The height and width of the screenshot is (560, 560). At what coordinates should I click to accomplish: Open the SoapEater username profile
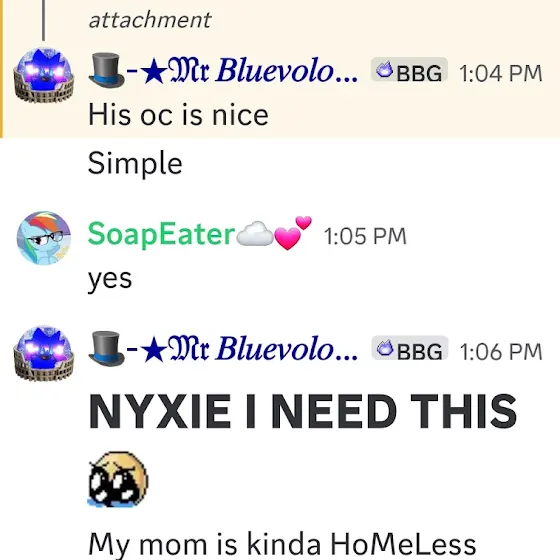pyautogui.click(x=161, y=234)
